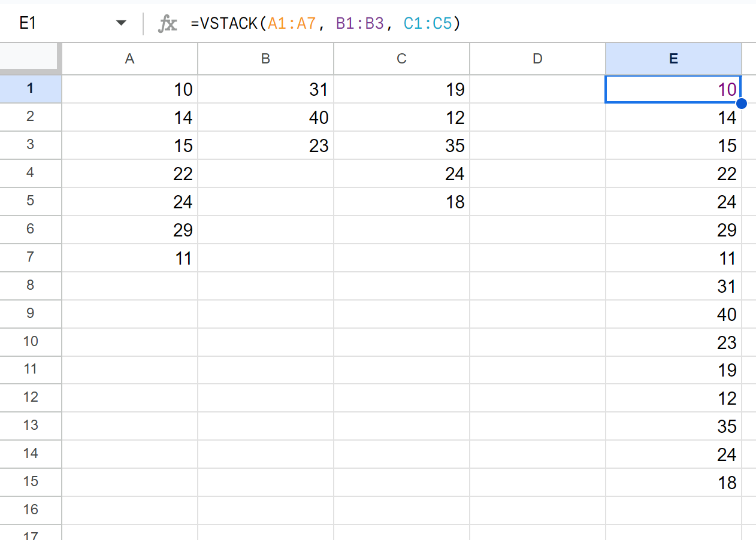Image resolution: width=756 pixels, height=540 pixels.
Task: Select cell B2 containing 40
Action: 265,117
